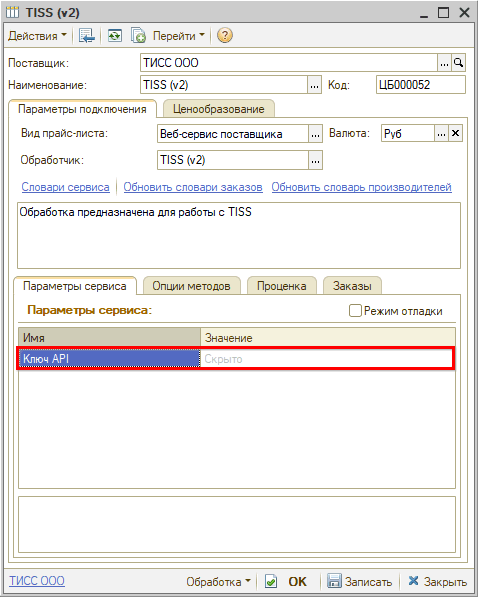The image size is (478, 597).
Task: Switch to Опции методов tab
Action: [x=192, y=286]
